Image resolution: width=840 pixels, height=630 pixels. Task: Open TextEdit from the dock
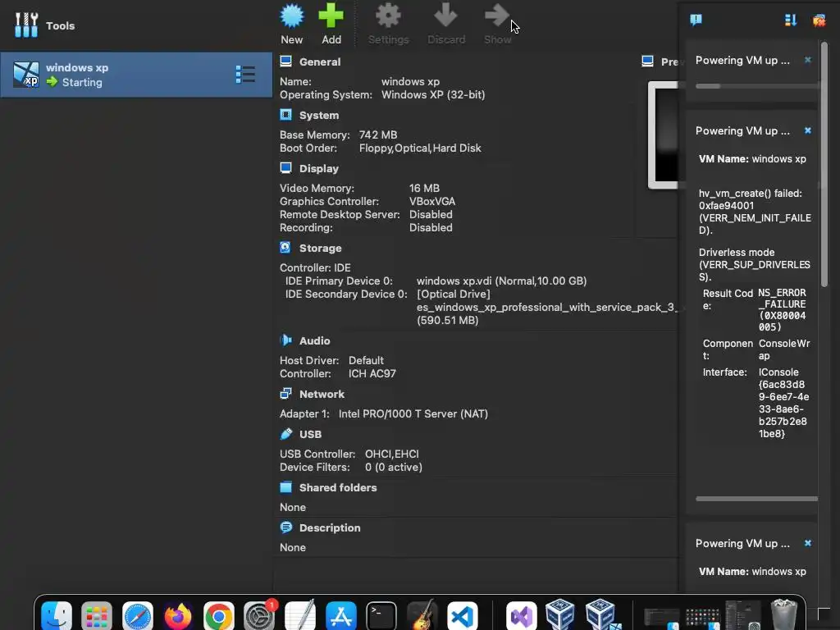(x=300, y=615)
